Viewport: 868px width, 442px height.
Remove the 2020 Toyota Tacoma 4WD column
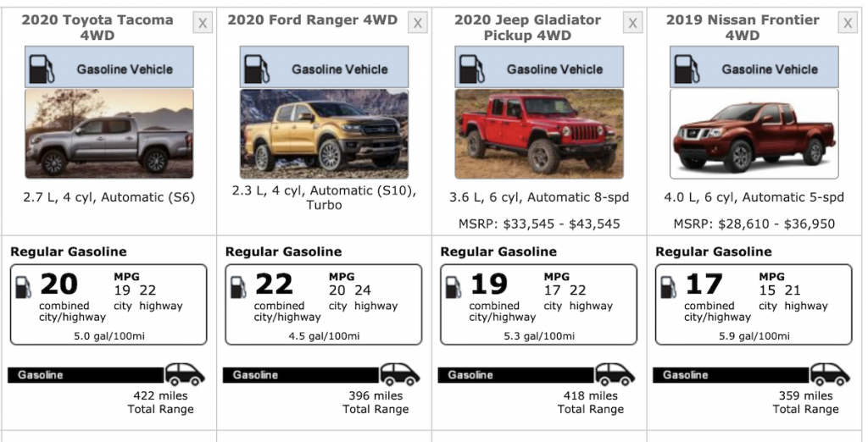[x=203, y=23]
